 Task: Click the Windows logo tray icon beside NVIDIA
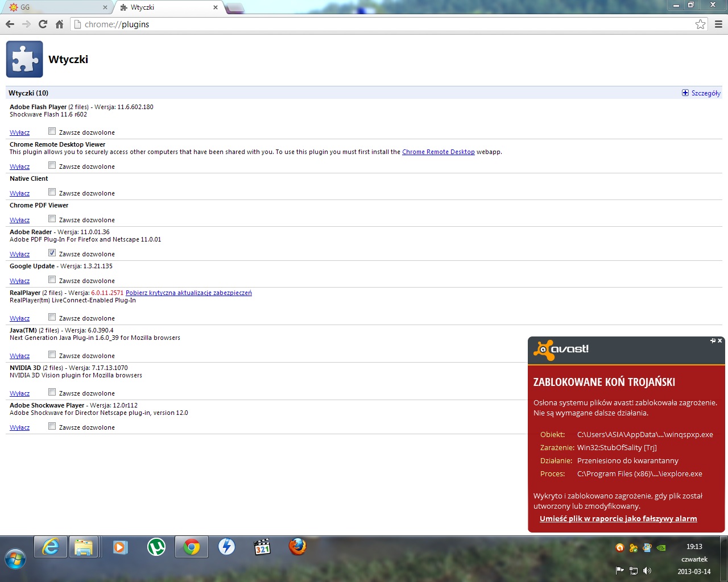pos(647,548)
